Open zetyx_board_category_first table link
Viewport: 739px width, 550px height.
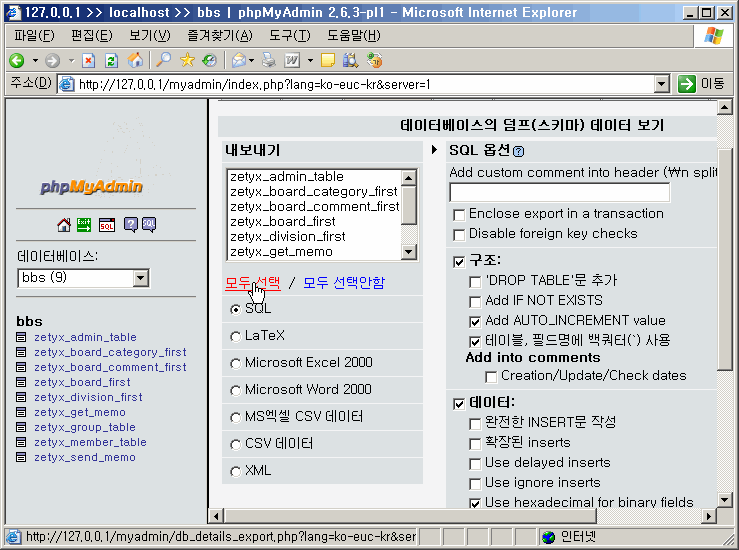tap(110, 352)
